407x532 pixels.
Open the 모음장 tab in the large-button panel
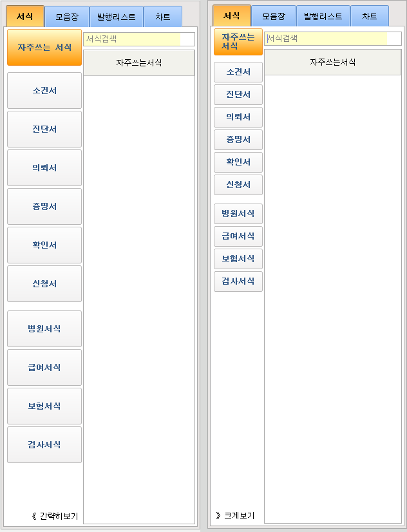coord(67,17)
